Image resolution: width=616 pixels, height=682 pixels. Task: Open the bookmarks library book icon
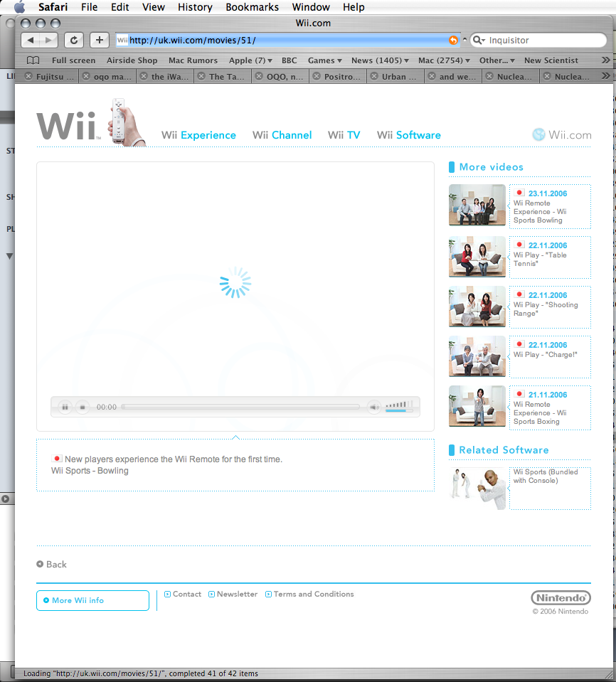(x=33, y=60)
